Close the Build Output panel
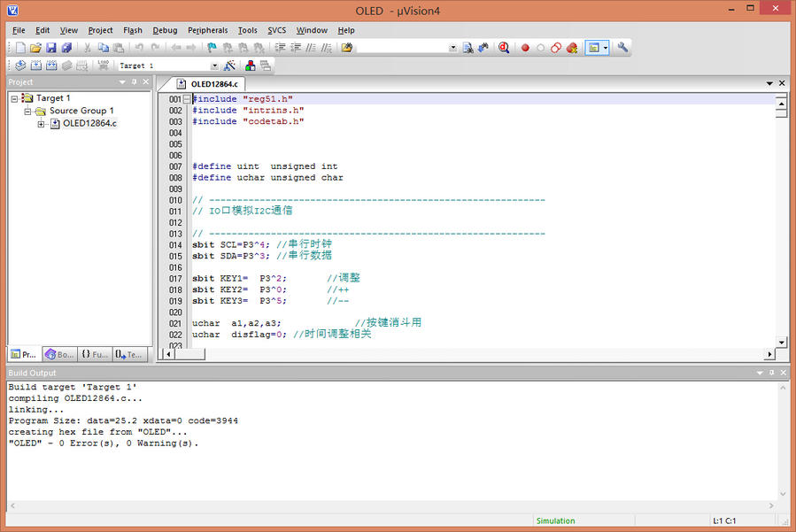 point(782,374)
